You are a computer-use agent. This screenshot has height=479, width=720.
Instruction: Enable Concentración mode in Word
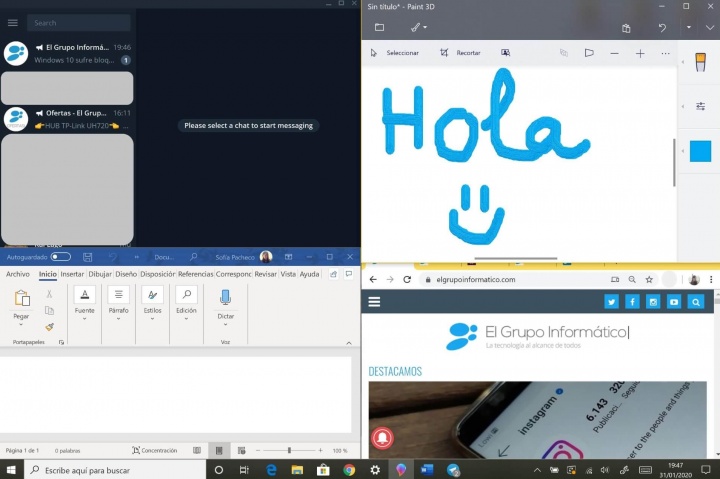pos(154,451)
